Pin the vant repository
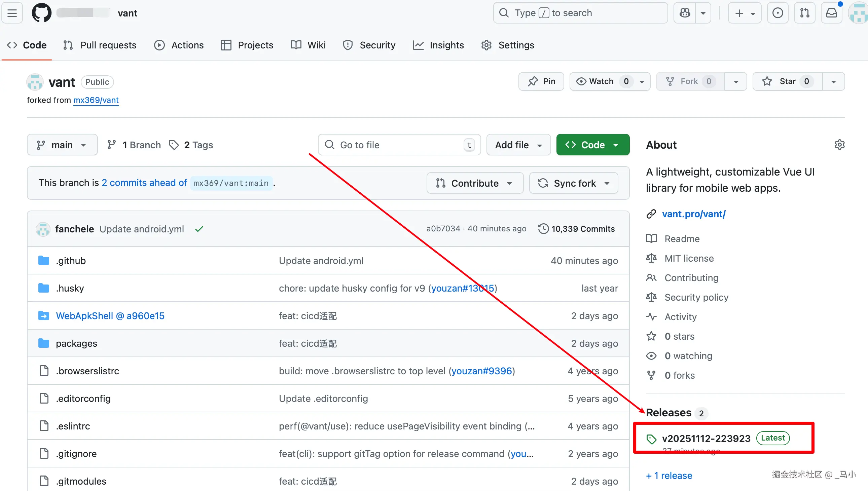Screen dimensions: 868x491 541,81
